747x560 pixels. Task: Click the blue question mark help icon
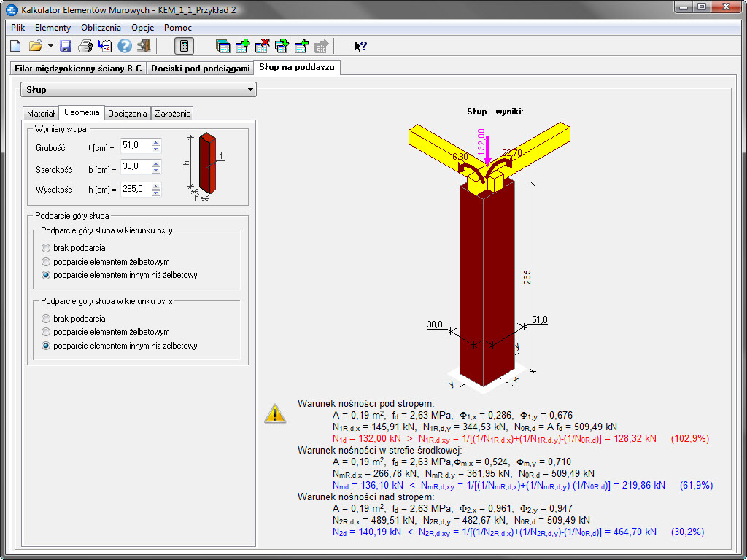(x=124, y=46)
